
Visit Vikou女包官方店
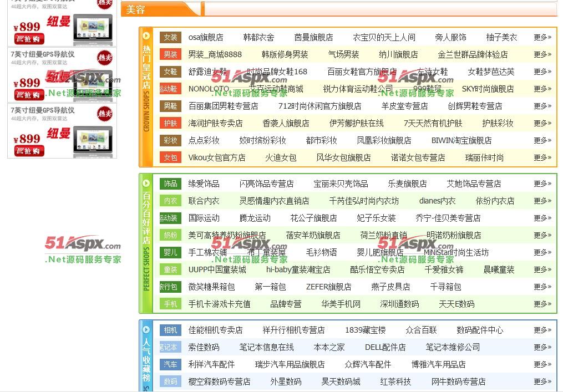(216, 157)
